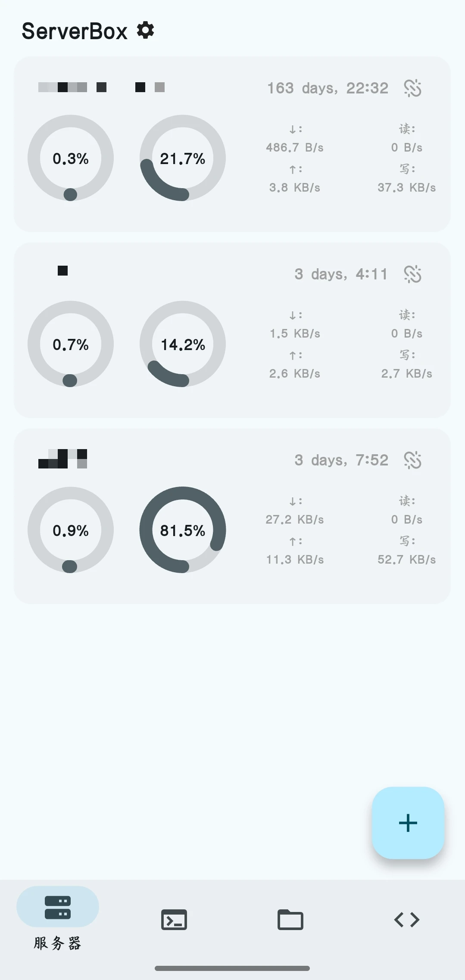The height and width of the screenshot is (980, 465).
Task: Click the 14.2% memory usage gauge
Action: click(183, 344)
